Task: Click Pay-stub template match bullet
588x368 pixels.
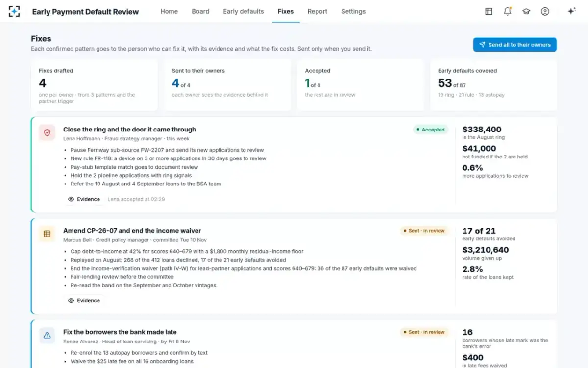Action: coord(134,167)
